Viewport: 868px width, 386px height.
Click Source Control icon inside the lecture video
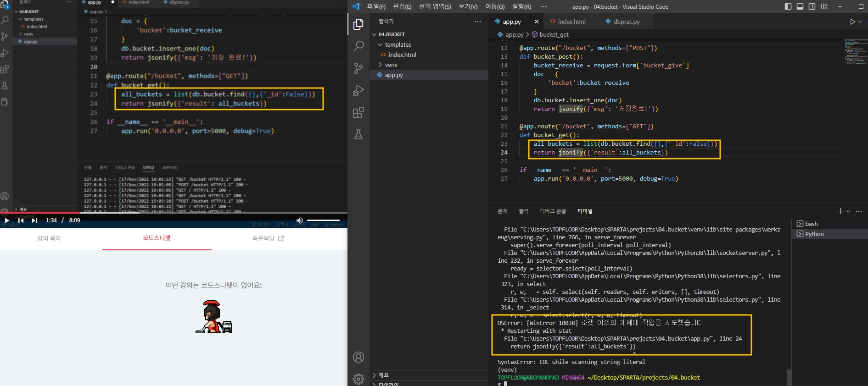pos(5,37)
